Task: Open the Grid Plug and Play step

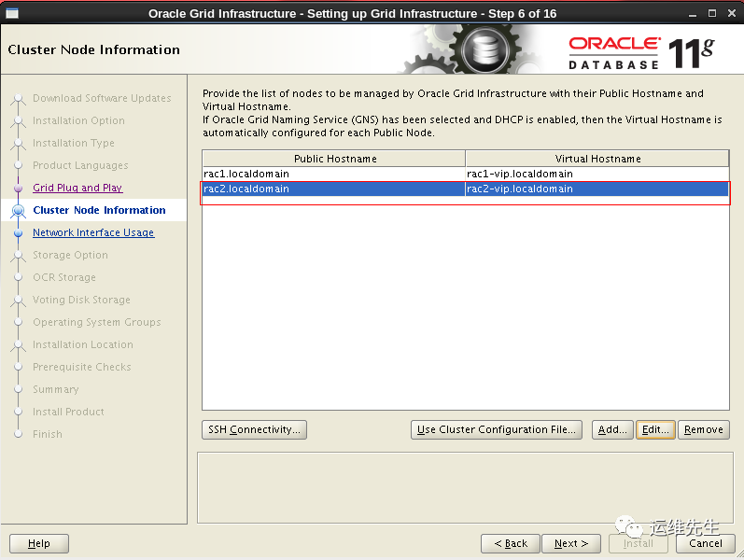Action: click(x=77, y=188)
